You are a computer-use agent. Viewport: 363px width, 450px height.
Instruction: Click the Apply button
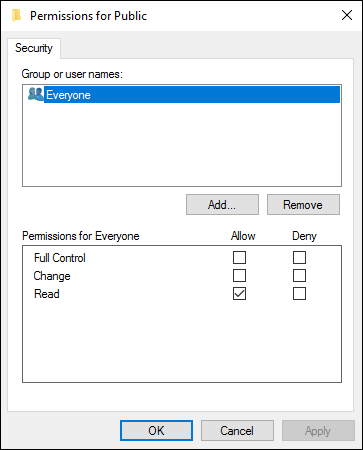(318, 431)
